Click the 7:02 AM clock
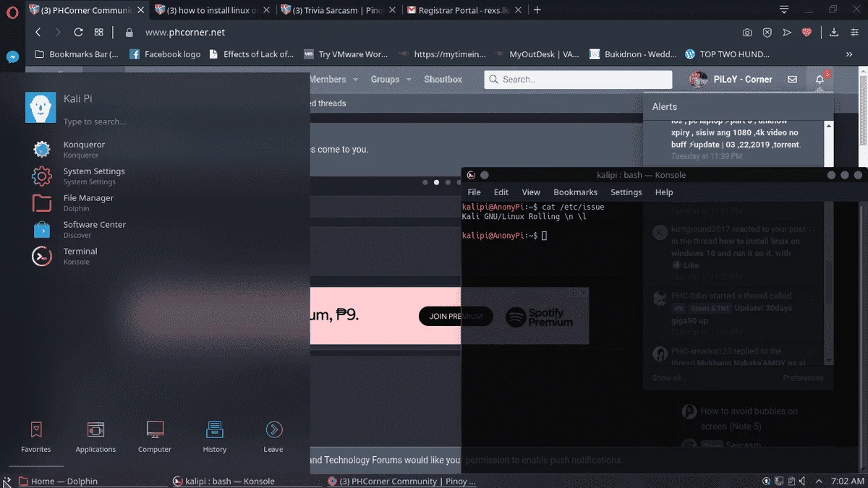The width and height of the screenshot is (868, 488). tap(848, 481)
